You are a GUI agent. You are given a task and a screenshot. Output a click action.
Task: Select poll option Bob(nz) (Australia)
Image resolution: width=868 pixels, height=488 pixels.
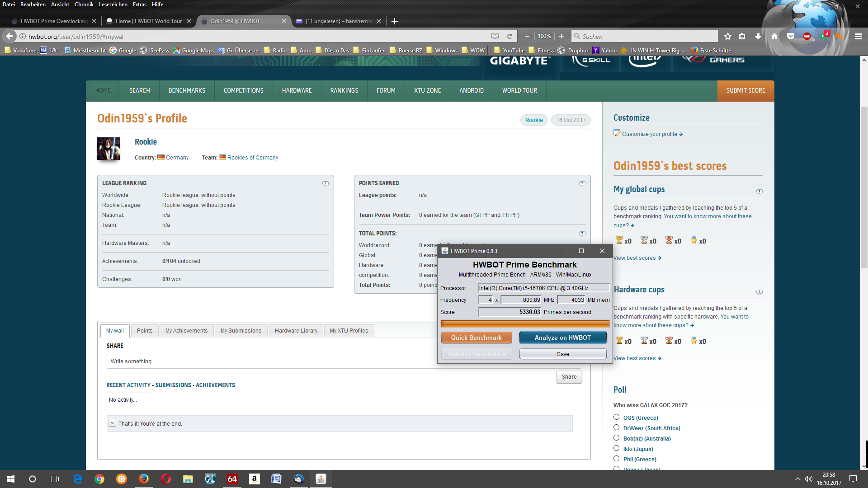(616, 438)
